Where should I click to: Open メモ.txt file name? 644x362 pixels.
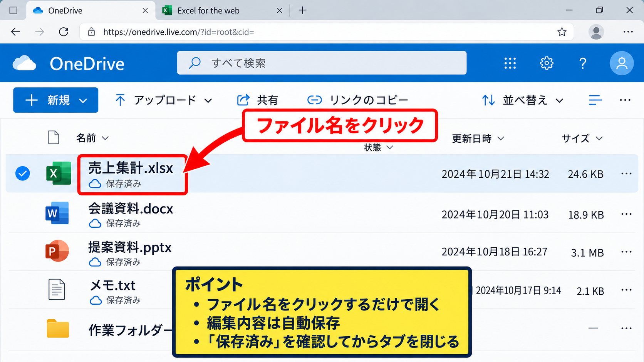(112, 285)
